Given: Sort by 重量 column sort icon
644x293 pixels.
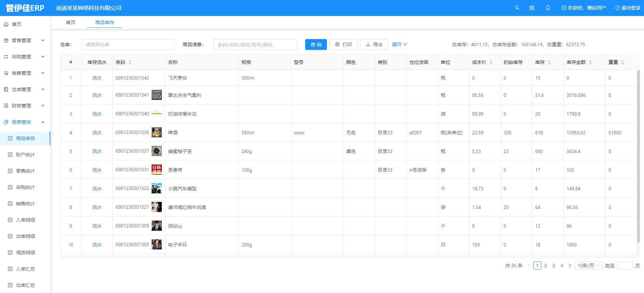Looking at the screenshot, I should coord(623,63).
